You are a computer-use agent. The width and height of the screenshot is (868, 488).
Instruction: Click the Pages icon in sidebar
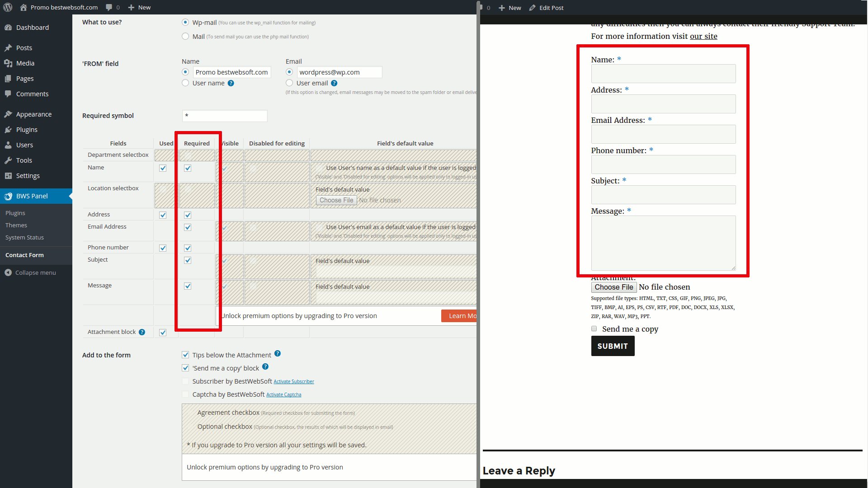(8, 79)
